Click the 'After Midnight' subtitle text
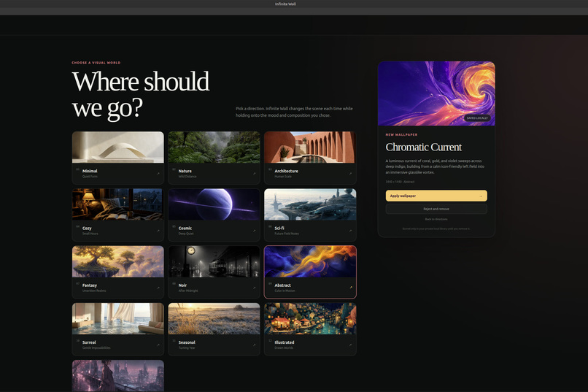This screenshot has width=588, height=392. (188, 291)
